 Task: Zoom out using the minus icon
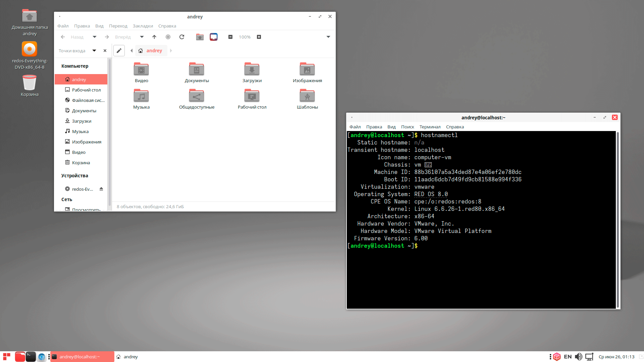tap(230, 37)
